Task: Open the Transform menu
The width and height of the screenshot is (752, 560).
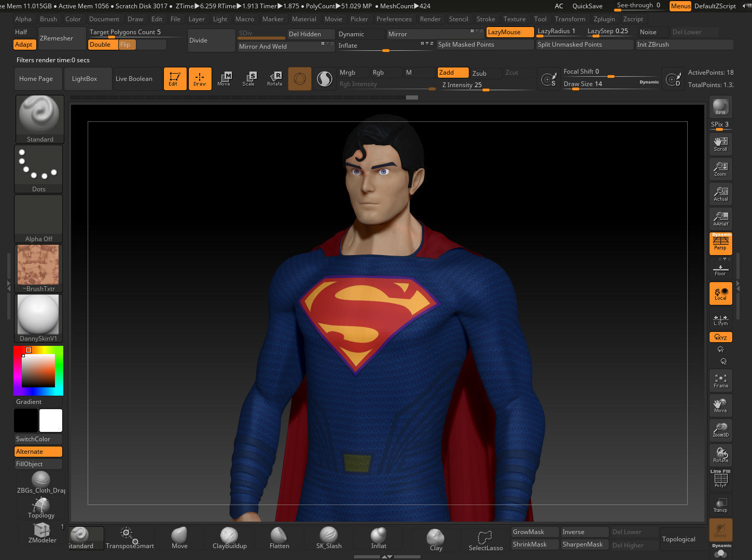Action: coord(570,19)
